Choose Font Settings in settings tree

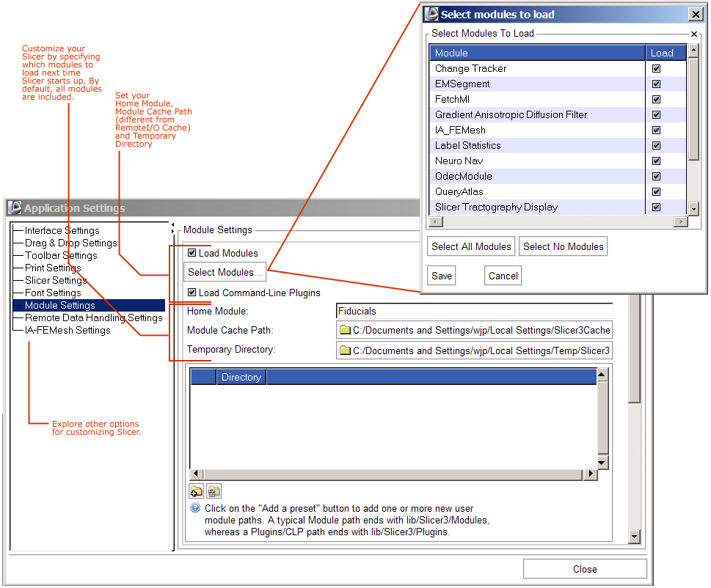coord(53,293)
